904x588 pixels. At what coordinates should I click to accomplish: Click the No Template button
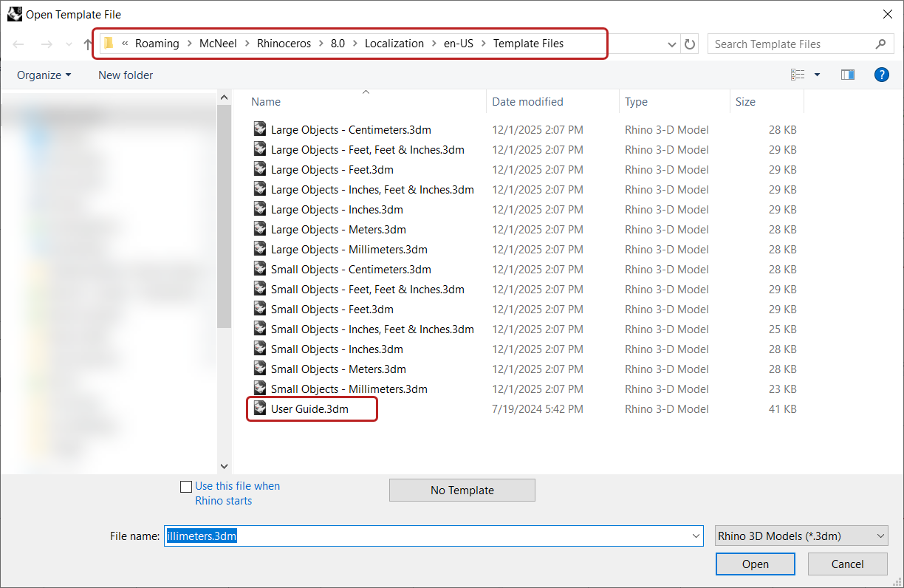pos(462,490)
